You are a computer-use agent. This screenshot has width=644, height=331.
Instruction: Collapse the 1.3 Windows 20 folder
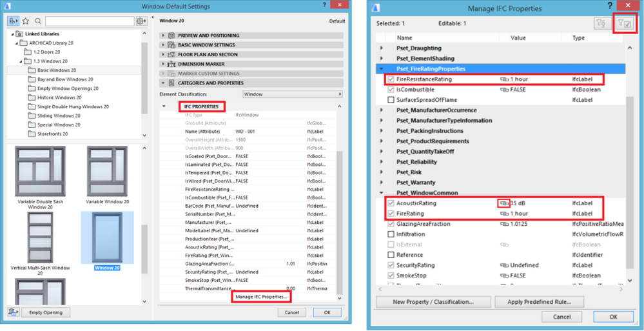[21, 61]
